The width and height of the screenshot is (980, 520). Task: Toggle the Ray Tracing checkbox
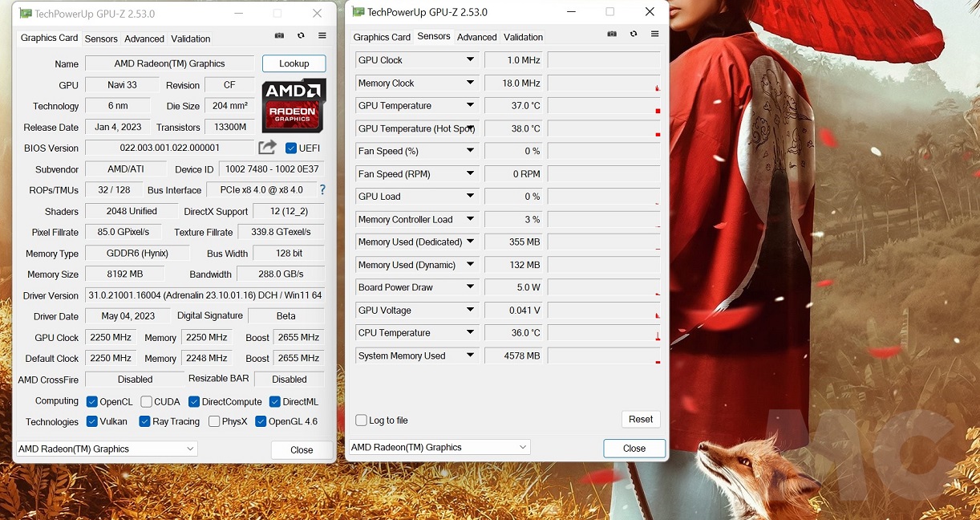coord(144,421)
